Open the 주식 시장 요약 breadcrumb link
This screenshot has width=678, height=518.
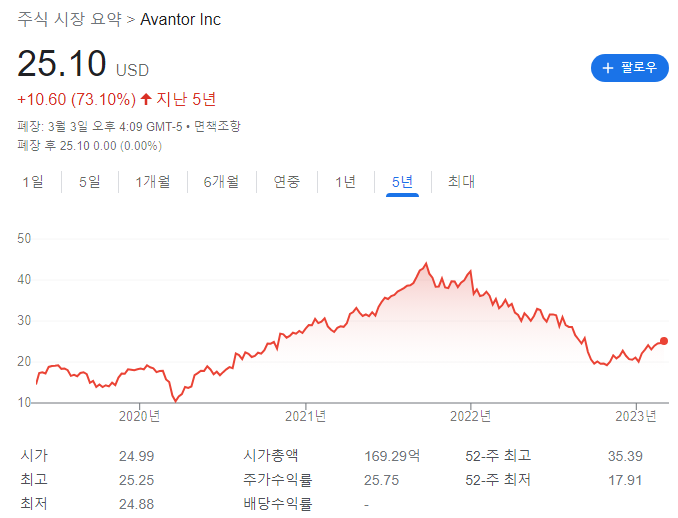click(70, 19)
